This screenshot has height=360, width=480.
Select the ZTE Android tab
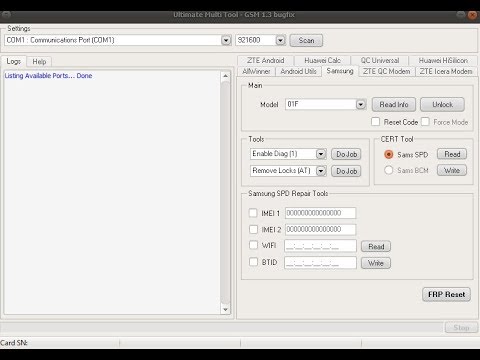tap(266, 60)
